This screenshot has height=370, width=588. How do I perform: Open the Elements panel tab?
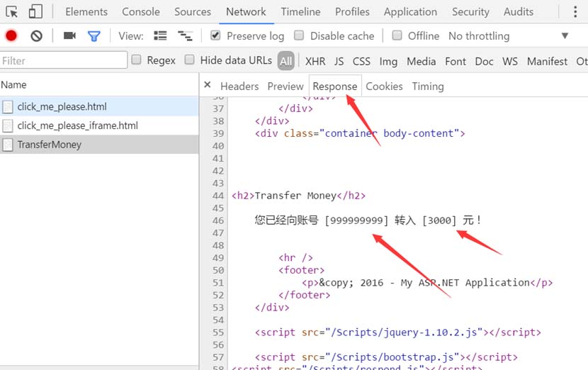86,12
